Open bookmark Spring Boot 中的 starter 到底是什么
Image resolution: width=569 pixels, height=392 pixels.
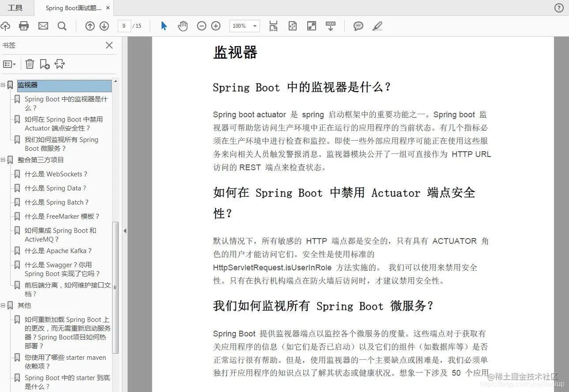[x=68, y=382]
